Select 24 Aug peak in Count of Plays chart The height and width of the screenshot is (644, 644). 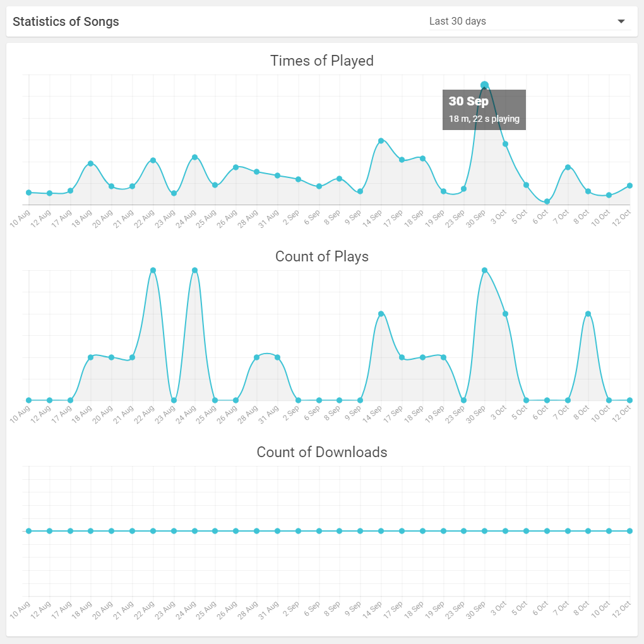point(194,270)
